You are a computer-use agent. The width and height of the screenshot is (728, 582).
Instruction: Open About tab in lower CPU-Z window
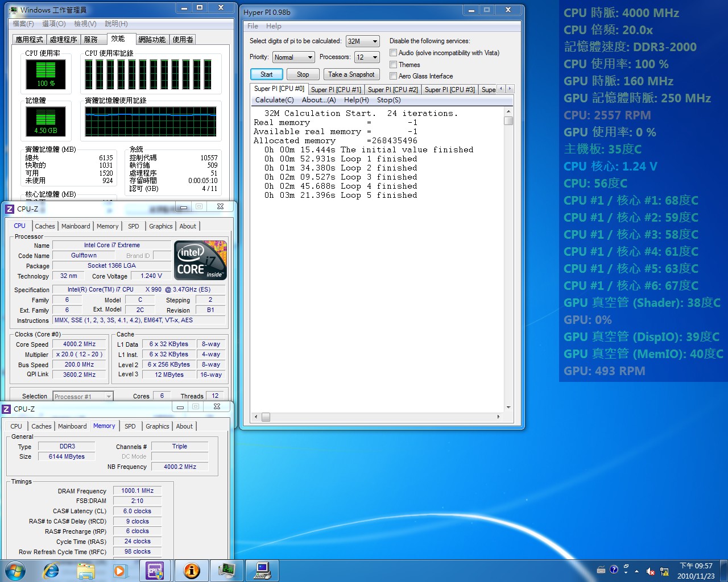click(x=184, y=426)
